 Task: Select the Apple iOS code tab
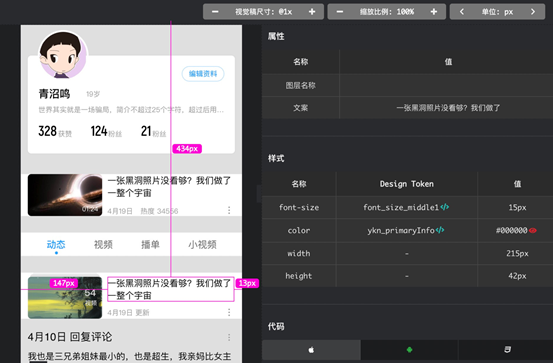point(311,350)
